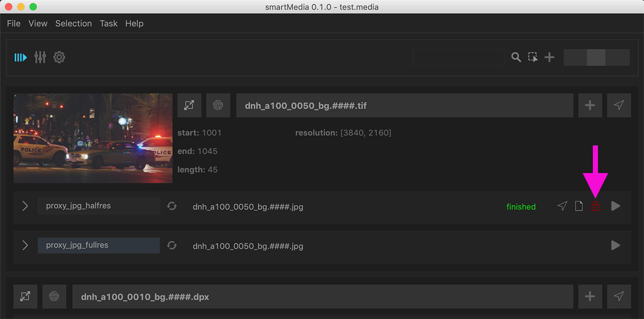Toggle the refresh icon for proxy_jpg_halfres
This screenshot has width=644, height=319.
(x=172, y=206)
